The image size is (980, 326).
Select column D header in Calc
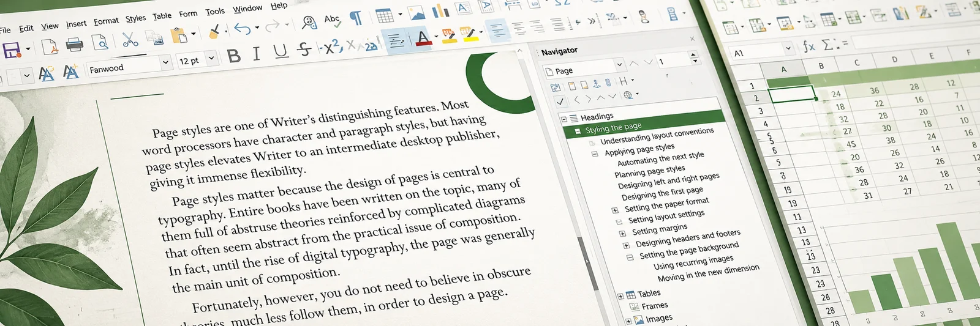coord(894,59)
